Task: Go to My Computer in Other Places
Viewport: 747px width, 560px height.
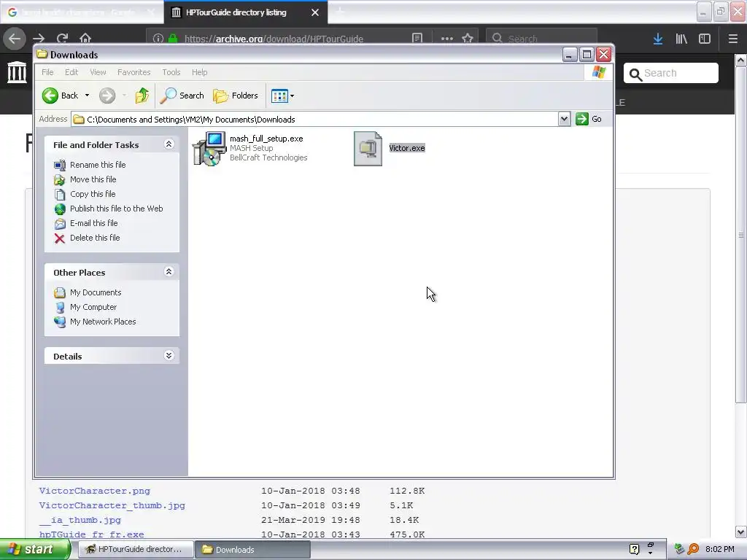Action: pos(93,307)
